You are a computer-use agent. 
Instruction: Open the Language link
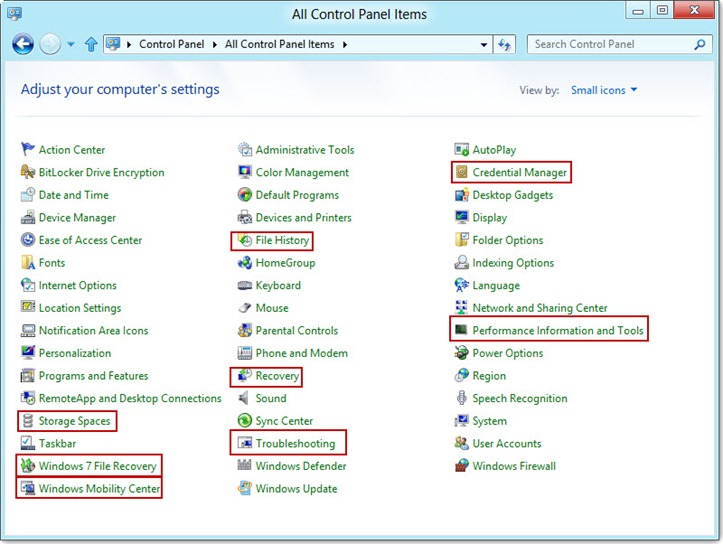[496, 285]
